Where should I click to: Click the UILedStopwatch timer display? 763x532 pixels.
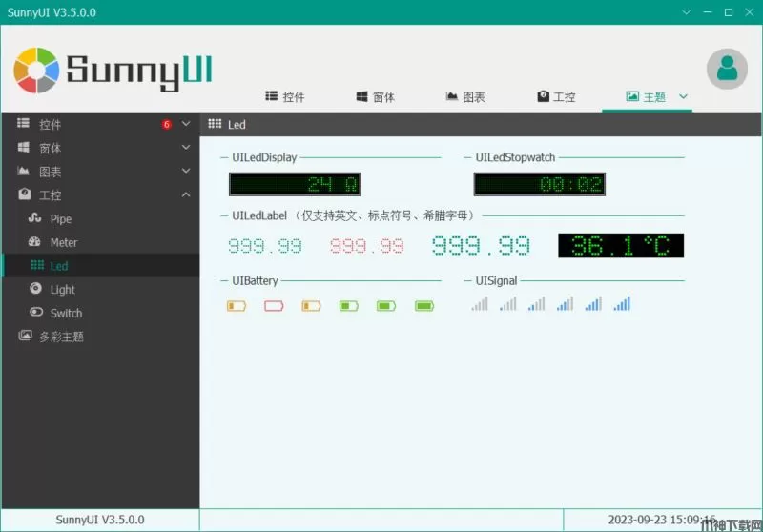coord(540,184)
